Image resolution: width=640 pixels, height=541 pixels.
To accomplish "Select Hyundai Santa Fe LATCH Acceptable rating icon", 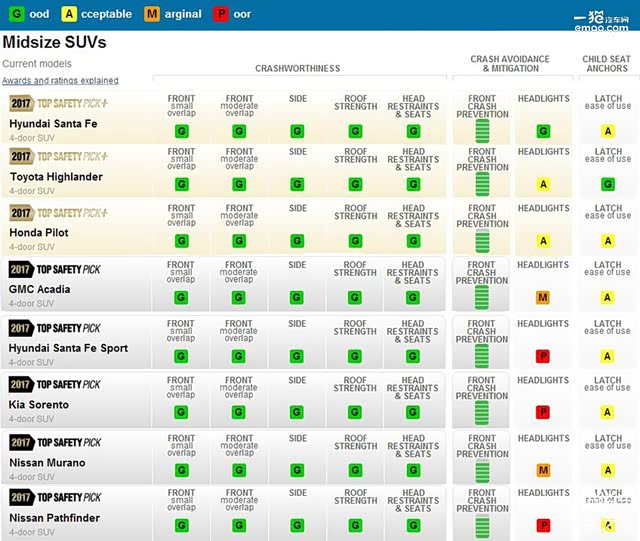I will point(608,131).
